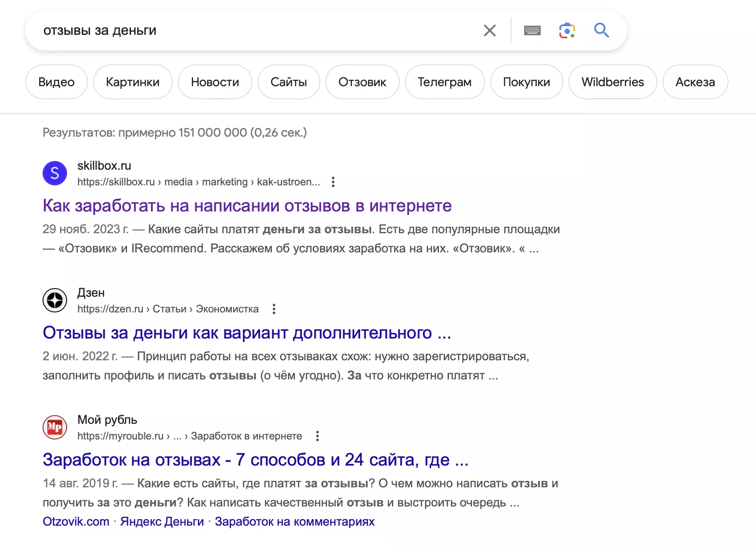The height and width of the screenshot is (550, 756).
Task: Click the Дзен site favicon
Action: 55,300
